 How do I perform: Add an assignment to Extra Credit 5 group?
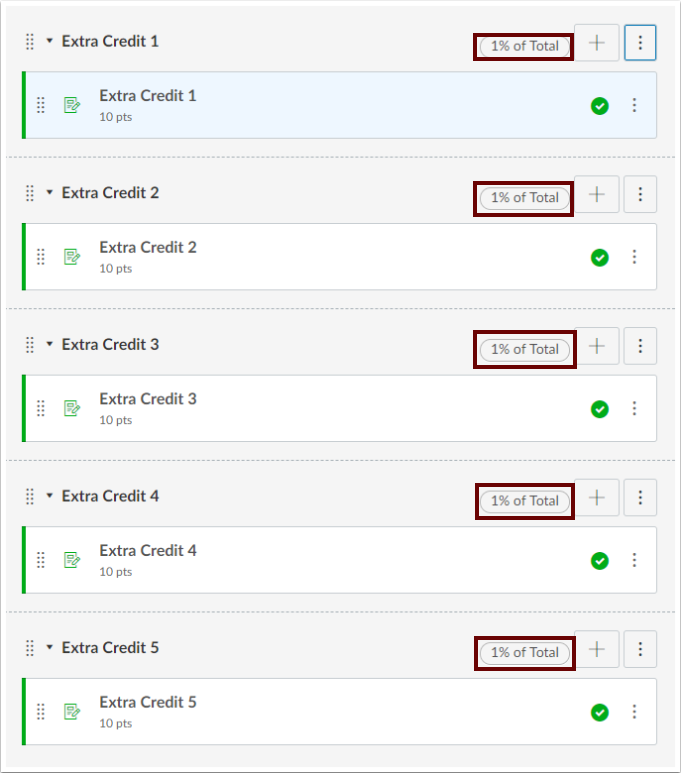[x=597, y=649]
